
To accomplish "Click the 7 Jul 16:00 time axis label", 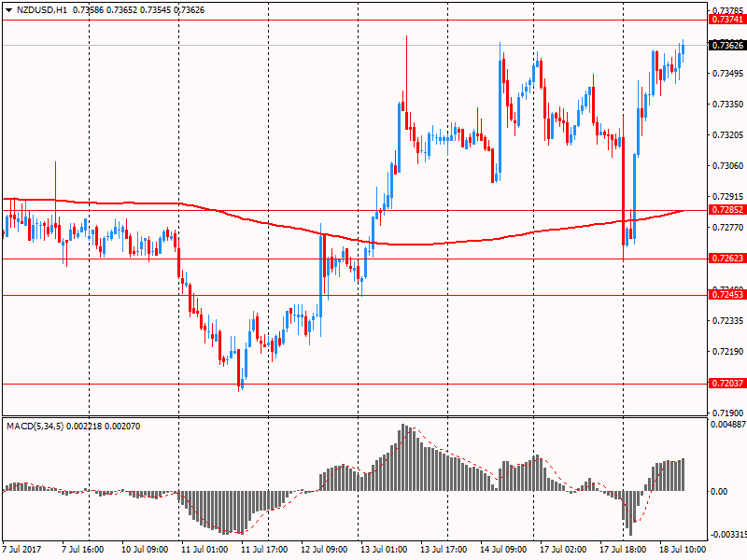I will [82, 549].
